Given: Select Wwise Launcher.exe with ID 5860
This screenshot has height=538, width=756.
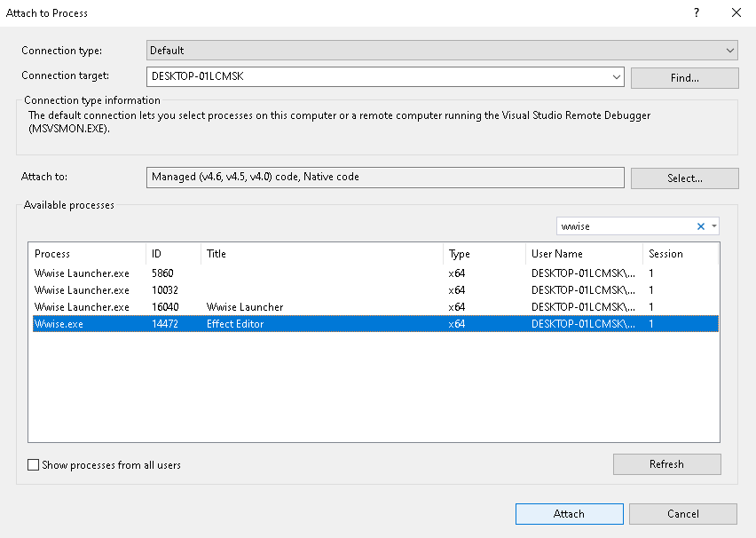Looking at the screenshot, I should (375, 273).
